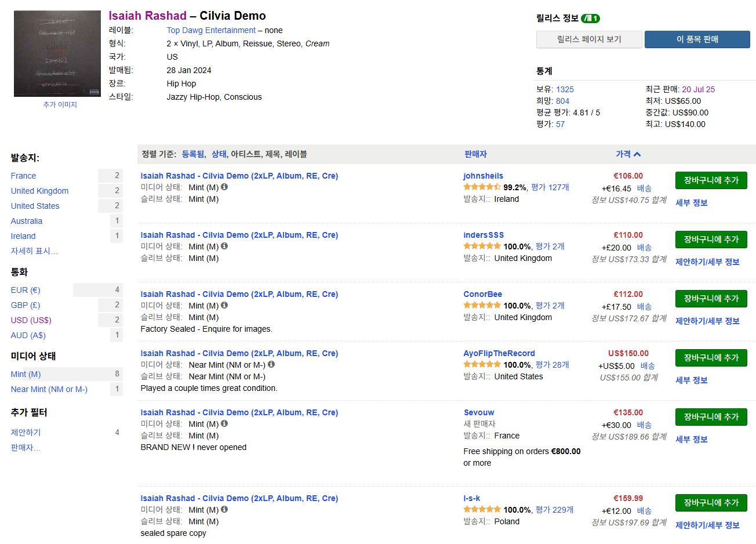This screenshot has width=756, height=544.
Task: Add AyoFlipTheRecord US$150.00 item to cart
Action: point(711,358)
